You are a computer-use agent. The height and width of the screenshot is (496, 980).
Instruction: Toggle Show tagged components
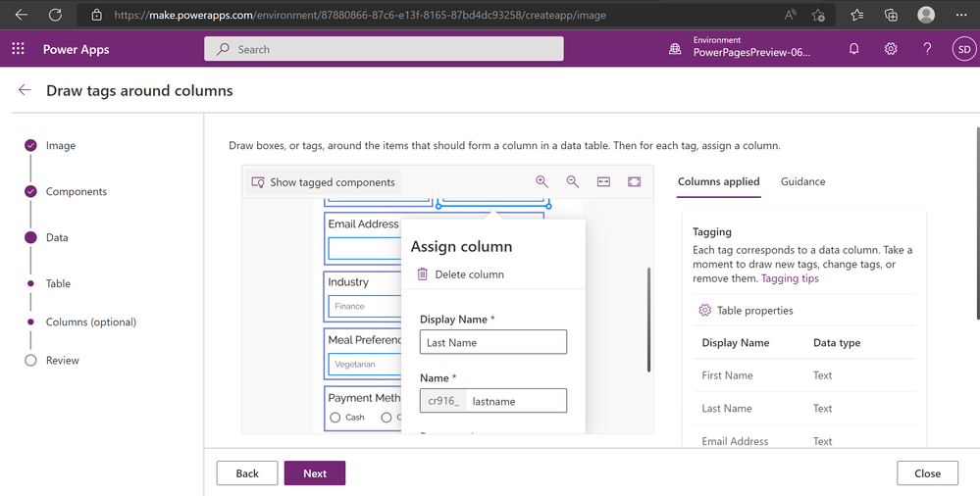tap(323, 182)
